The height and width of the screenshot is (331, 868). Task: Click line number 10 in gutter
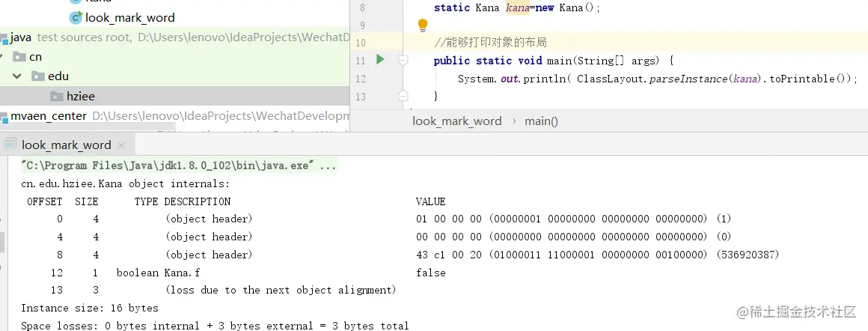point(361,43)
